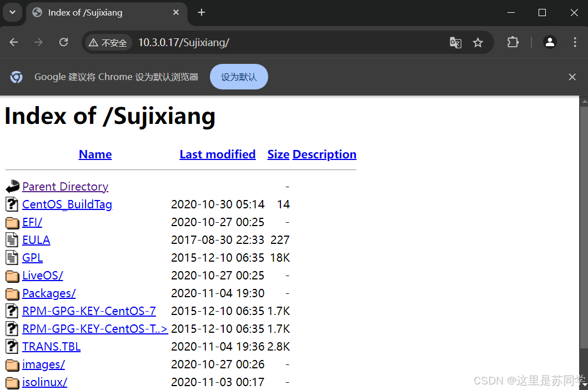Bookmark this page with the star icon
This screenshot has height=390, width=588.
478,42
